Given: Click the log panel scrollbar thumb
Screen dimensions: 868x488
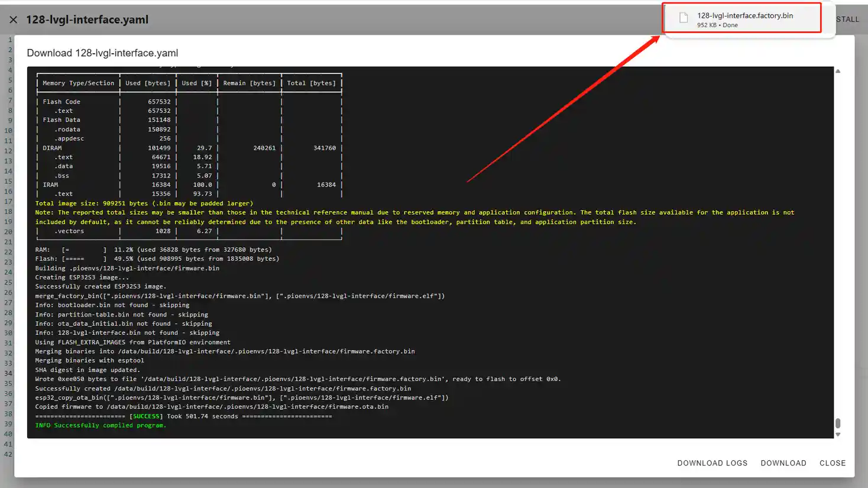Looking at the screenshot, I should (838, 424).
